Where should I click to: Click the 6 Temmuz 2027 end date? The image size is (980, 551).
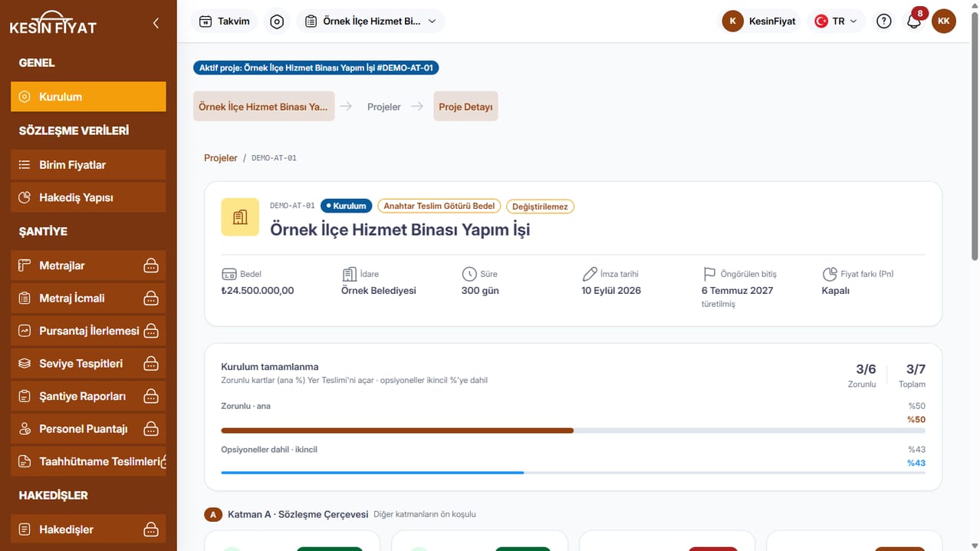click(738, 291)
